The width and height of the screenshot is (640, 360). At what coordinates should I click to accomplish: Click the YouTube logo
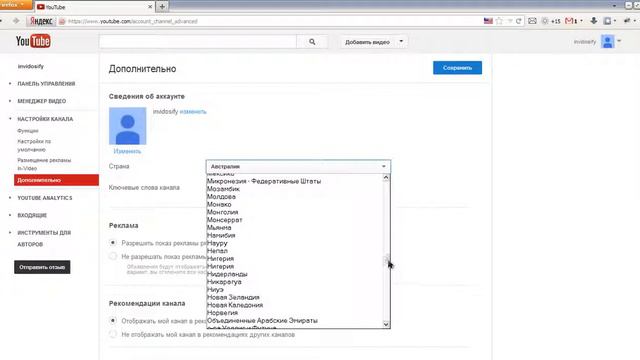pos(33,41)
